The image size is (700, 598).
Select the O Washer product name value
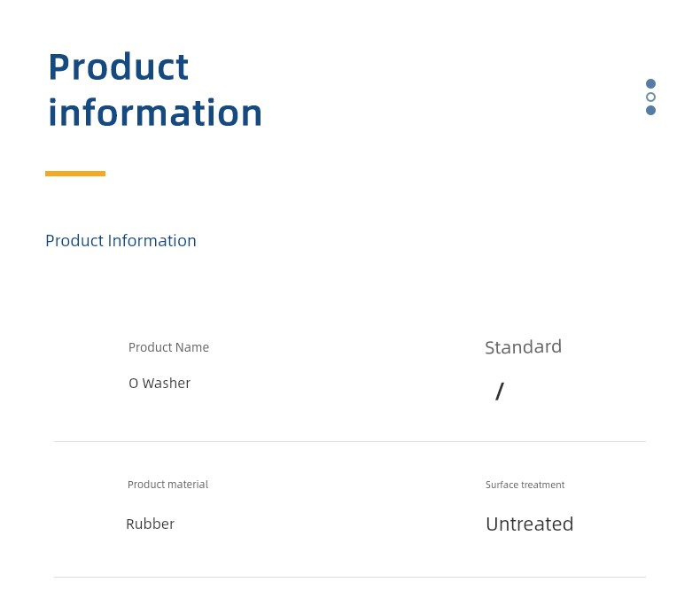159,383
